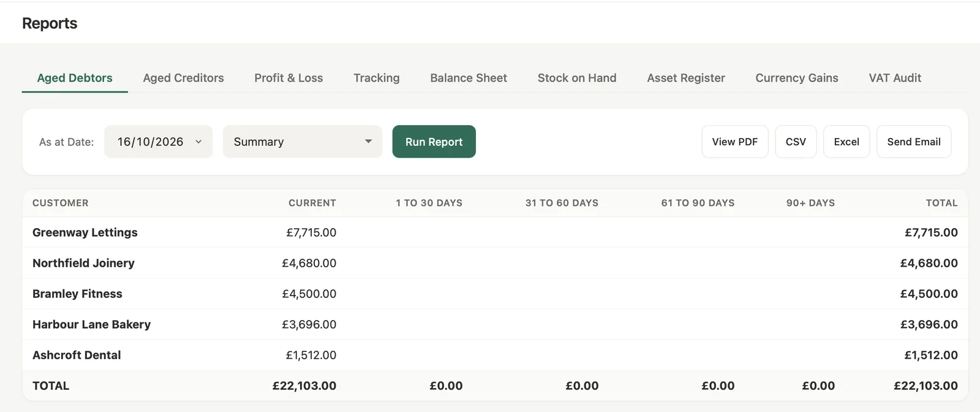The image size is (980, 412).
Task: Click the Run Report button
Action: tap(434, 142)
